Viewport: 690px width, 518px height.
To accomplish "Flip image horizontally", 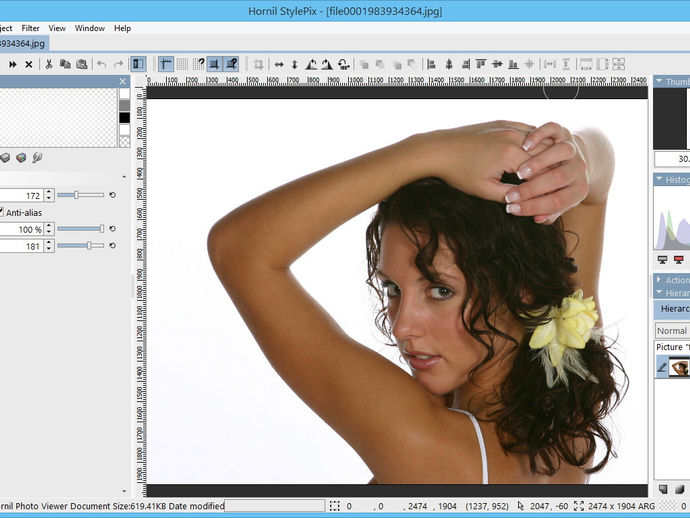I will (279, 65).
